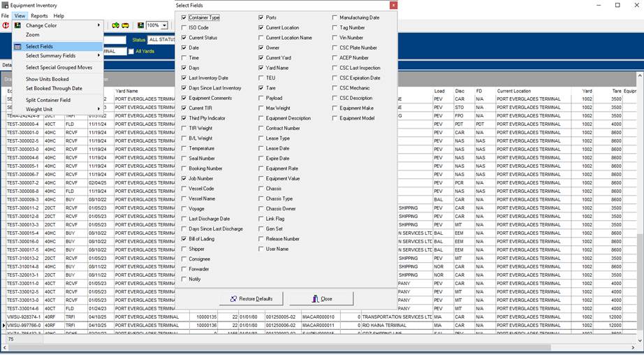Click the red circular icon under File
This screenshot has height=355, width=644.
6,25
